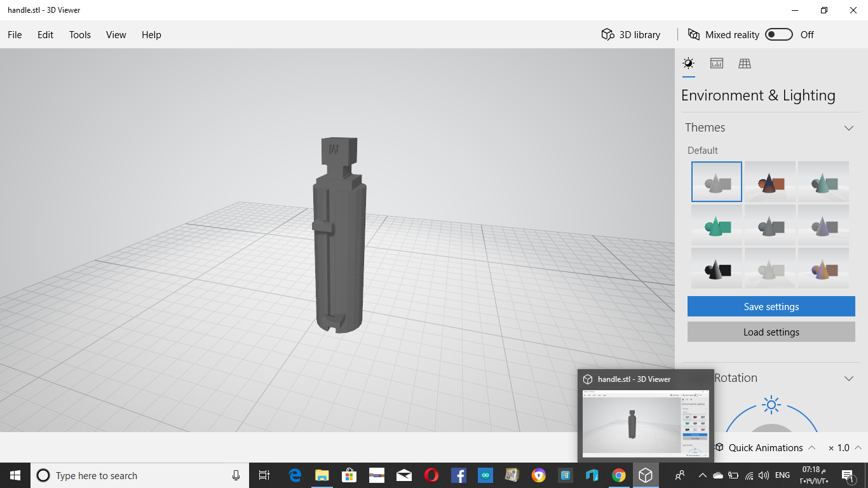Select the pale white shapes theme
This screenshot has width=868, height=488.
pos(770,268)
